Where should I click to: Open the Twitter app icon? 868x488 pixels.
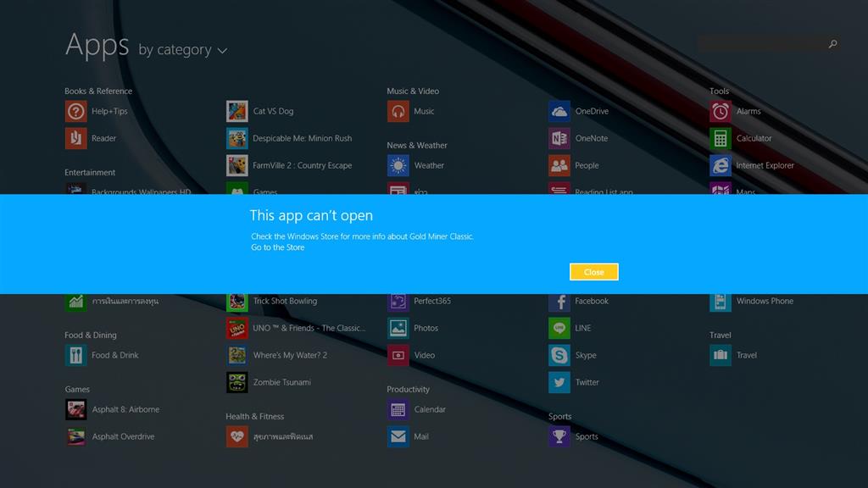tap(559, 382)
